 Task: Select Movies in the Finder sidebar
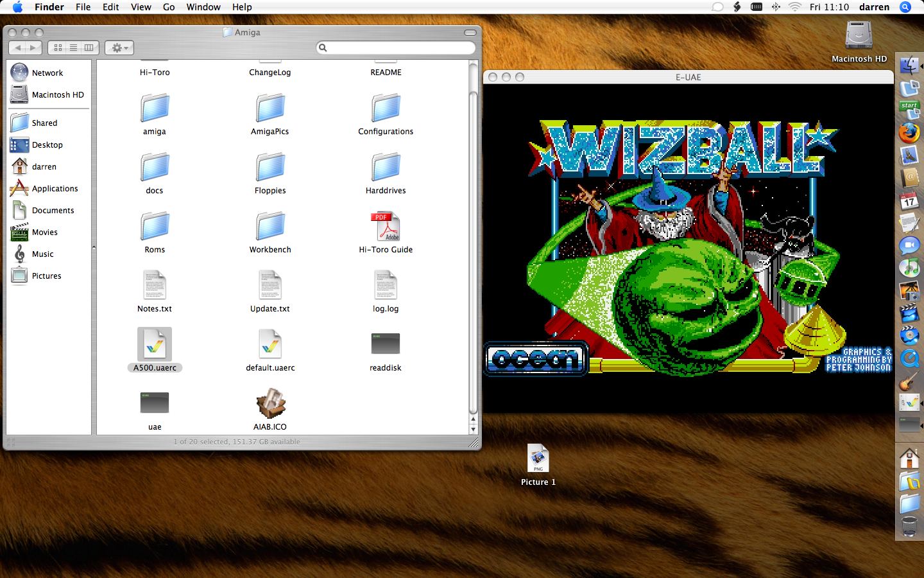pyautogui.click(x=49, y=232)
